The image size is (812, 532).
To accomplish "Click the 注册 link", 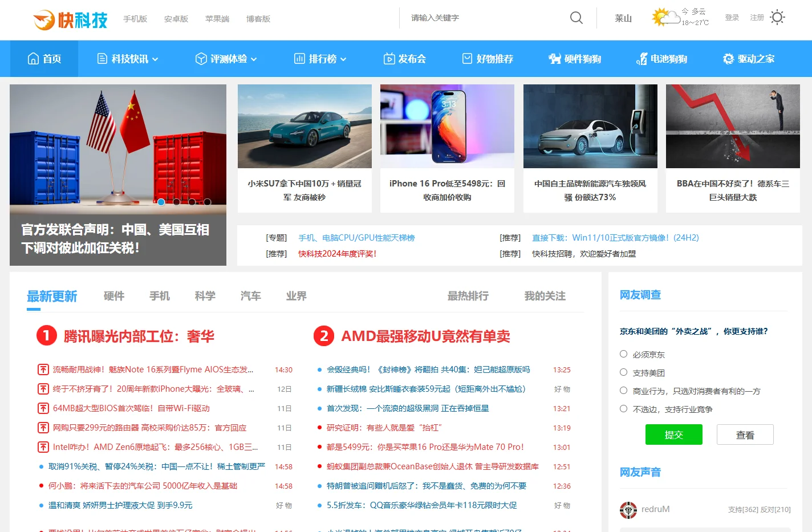I will (757, 18).
